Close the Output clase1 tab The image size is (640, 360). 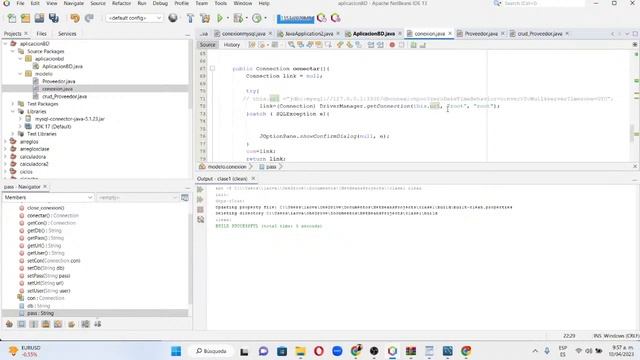coord(253,179)
